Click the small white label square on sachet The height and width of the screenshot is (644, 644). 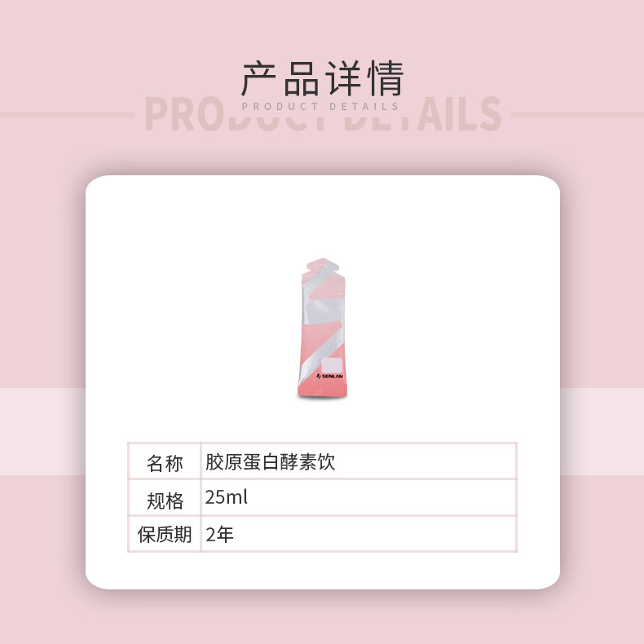(x=332, y=364)
